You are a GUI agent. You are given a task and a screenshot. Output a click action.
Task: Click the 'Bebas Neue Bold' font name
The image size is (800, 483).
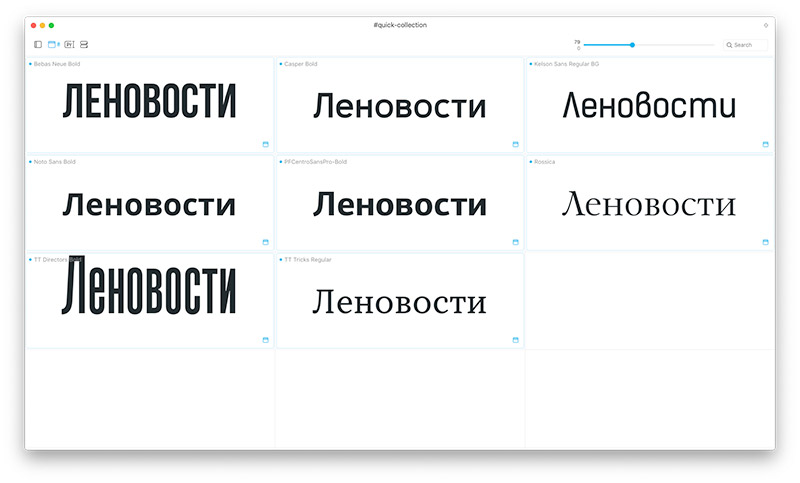point(57,64)
